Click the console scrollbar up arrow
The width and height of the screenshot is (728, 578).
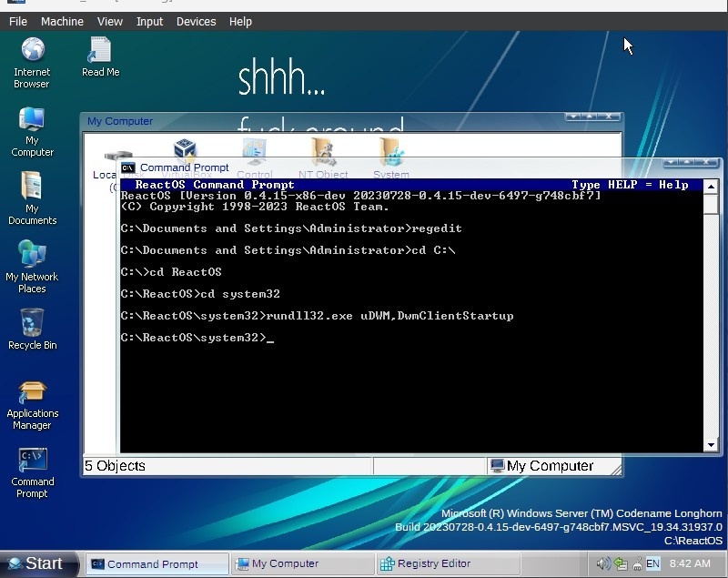click(711, 187)
